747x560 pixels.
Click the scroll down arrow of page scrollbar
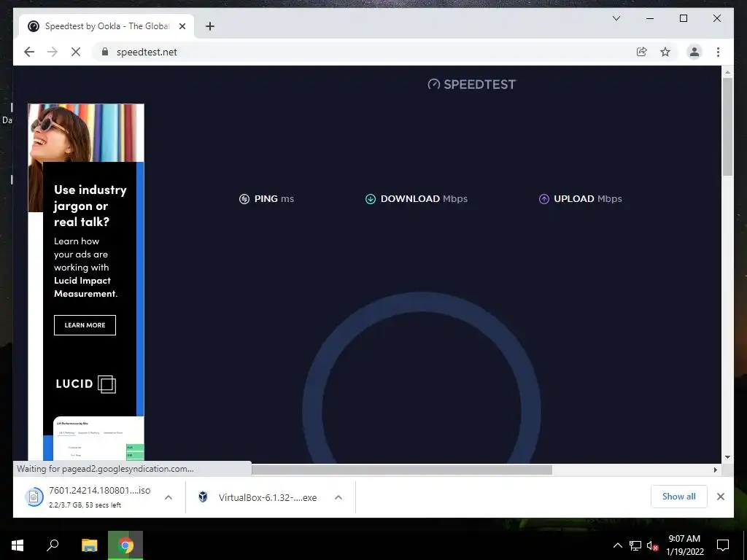727,457
